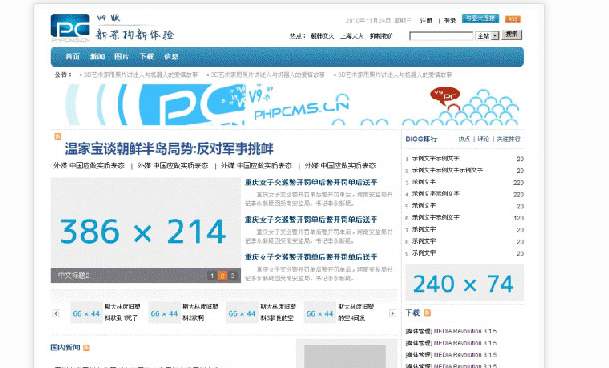This screenshot has width=609, height=368.
Task: Click the PHPCMS logo in header
Action: [x=70, y=28]
